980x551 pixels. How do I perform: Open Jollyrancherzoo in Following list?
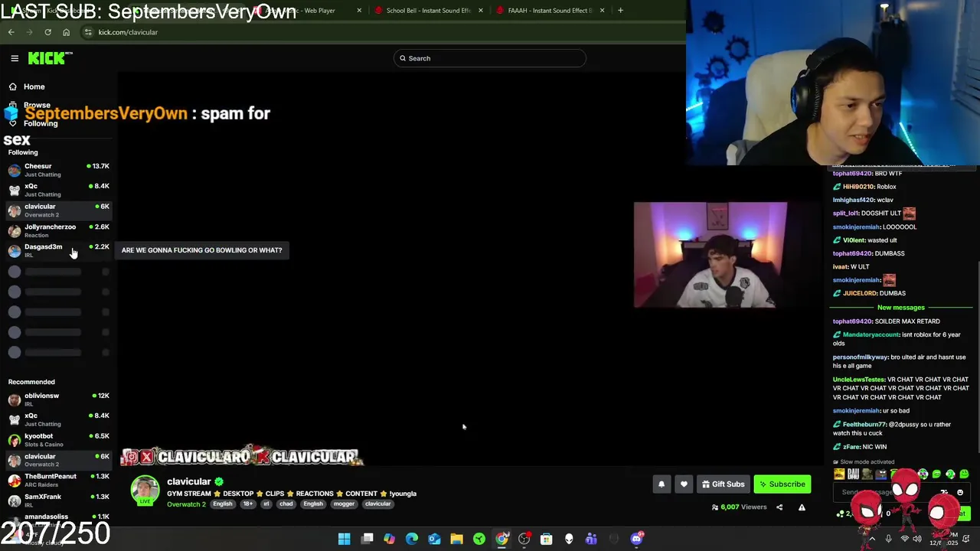(58, 230)
